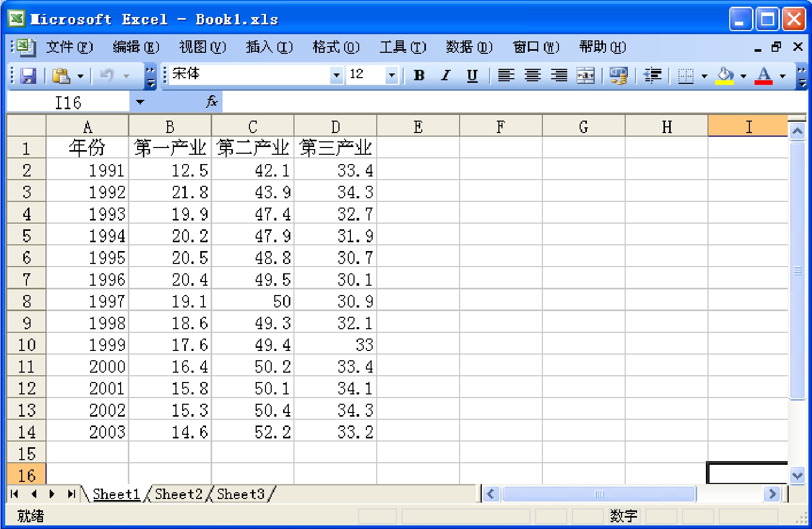Click the Save floppy disk icon
812x529 pixels.
[28, 76]
